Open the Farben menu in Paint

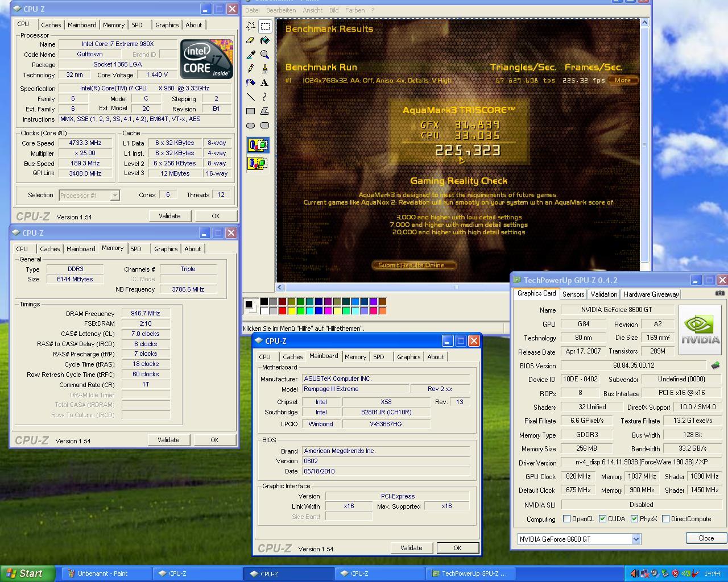point(355,10)
